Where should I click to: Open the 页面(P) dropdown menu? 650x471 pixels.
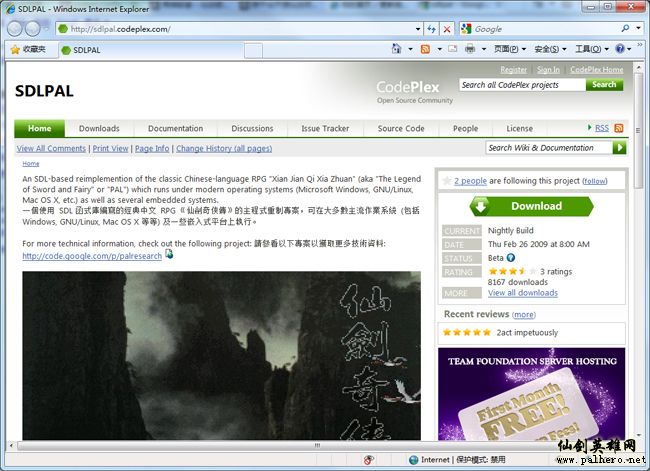click(508, 49)
